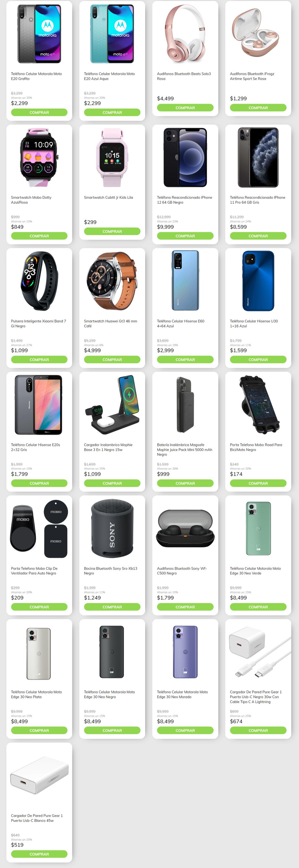Click Batería Inalámbrica Magsafe Mophie title
Screen dimensions: 299x868
[x=184, y=449]
